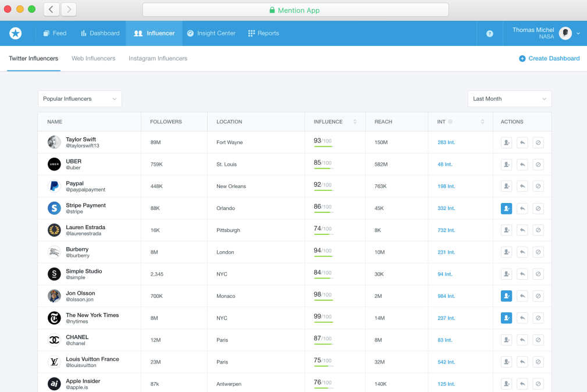Click Thomas Michel's profile avatar
Image resolution: width=587 pixels, height=392 pixels.
pos(565,33)
